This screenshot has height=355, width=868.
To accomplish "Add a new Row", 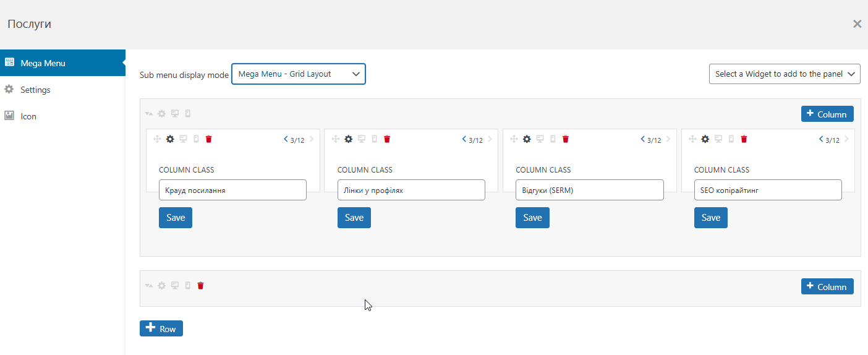I will [161, 328].
